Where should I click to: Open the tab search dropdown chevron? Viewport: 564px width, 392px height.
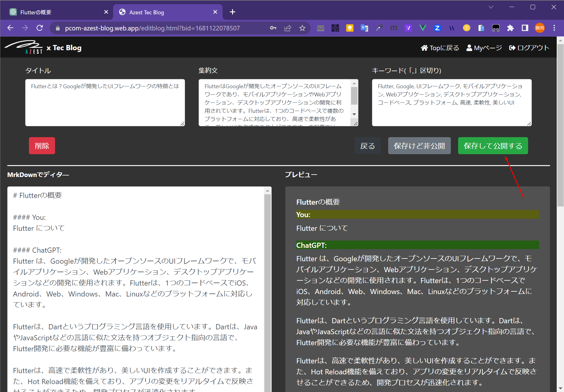click(491, 7)
